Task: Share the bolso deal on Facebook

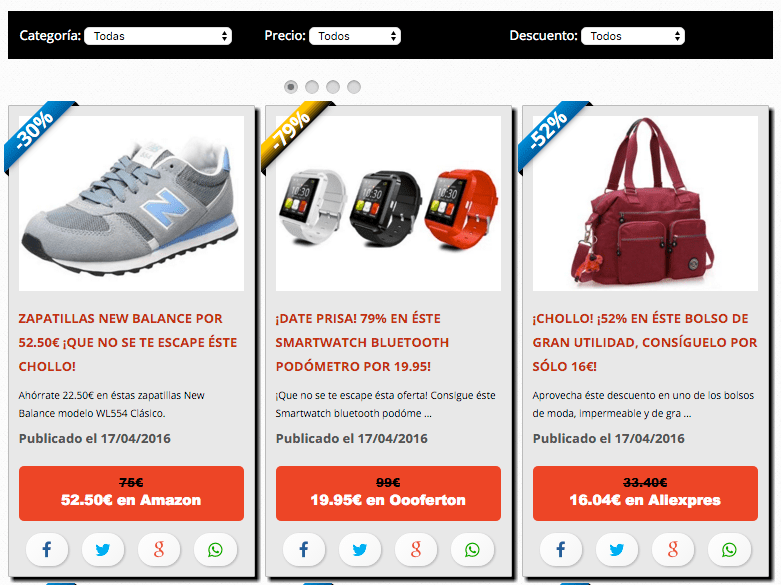Action: (561, 550)
